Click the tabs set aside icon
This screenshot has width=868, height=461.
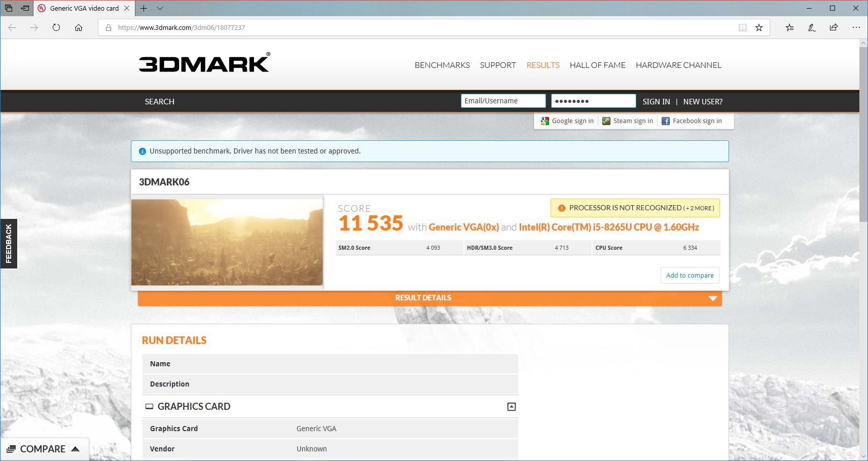point(9,8)
